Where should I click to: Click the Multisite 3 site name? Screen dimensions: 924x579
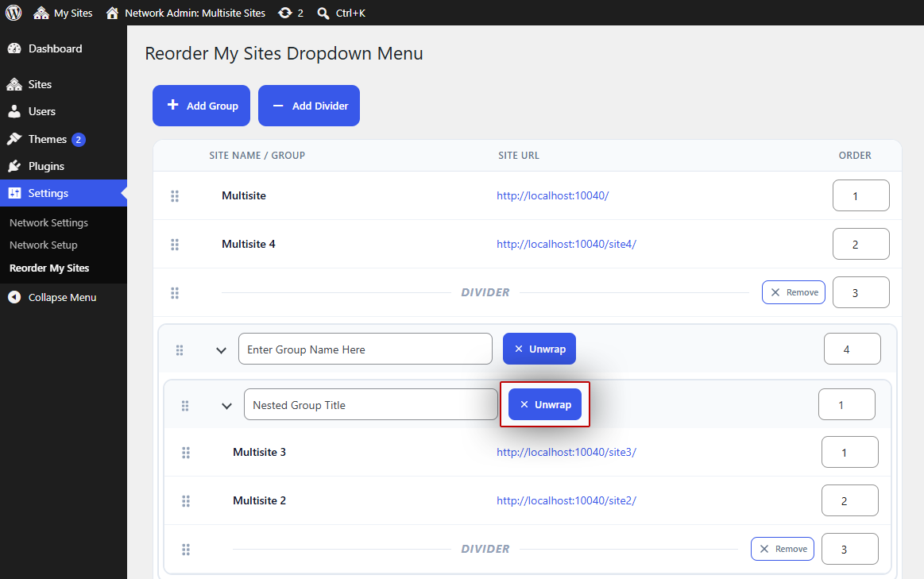(259, 452)
